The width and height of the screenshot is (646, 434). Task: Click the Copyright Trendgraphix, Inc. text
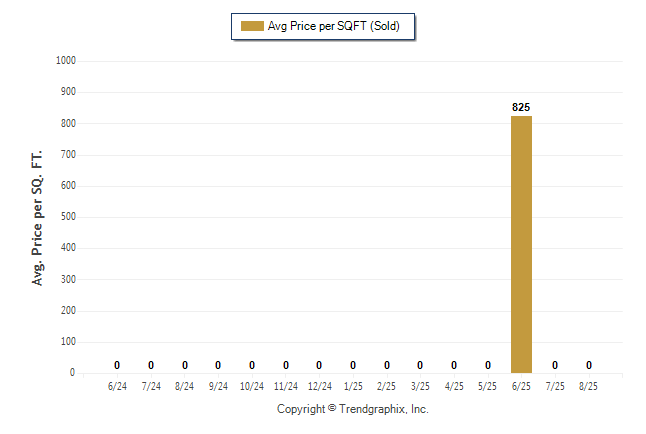353,409
